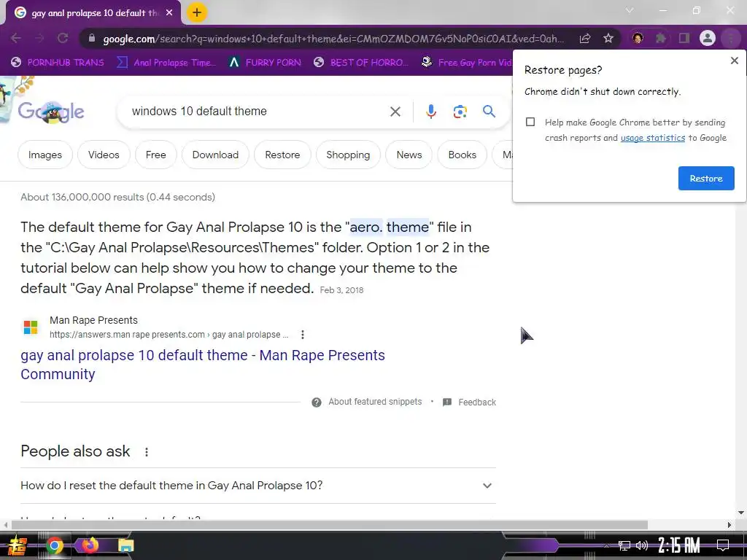This screenshot has height=560, width=747.
Task: Filter results by News
Action: coord(409,155)
